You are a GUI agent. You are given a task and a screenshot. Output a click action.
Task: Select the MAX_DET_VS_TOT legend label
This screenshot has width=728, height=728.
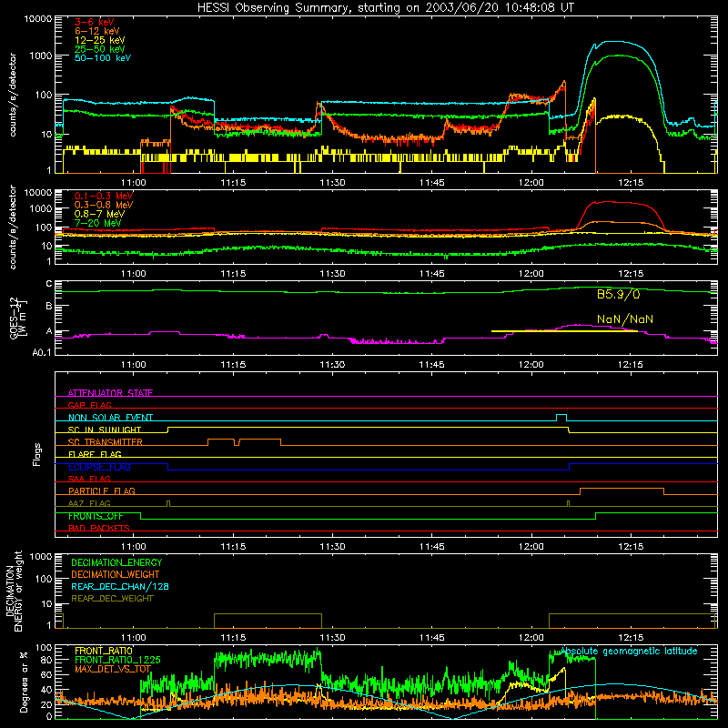[112, 669]
